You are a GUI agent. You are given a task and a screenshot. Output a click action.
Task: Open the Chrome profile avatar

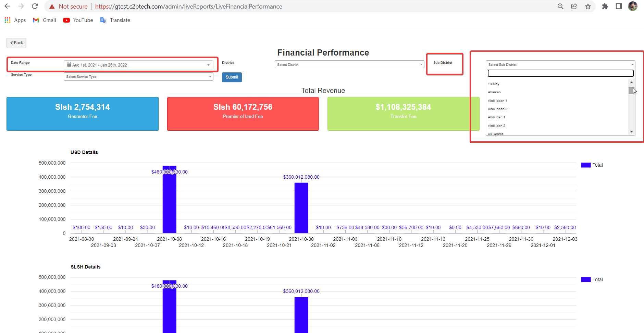click(x=632, y=6)
